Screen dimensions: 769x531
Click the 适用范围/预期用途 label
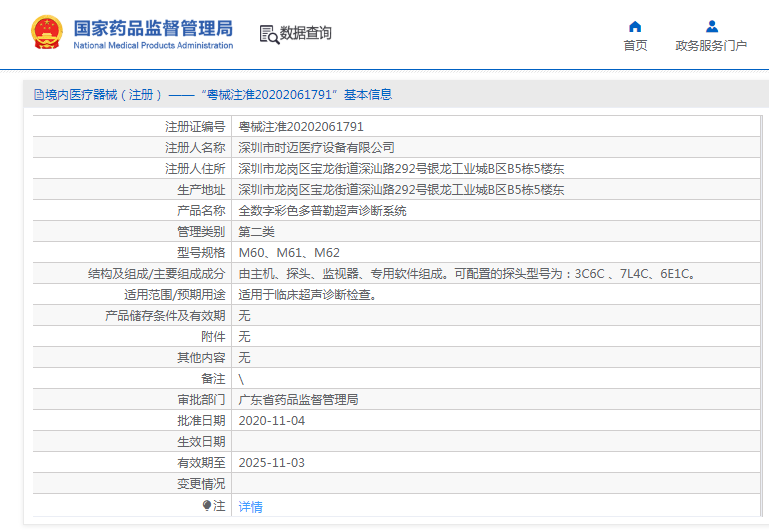[x=175, y=295]
